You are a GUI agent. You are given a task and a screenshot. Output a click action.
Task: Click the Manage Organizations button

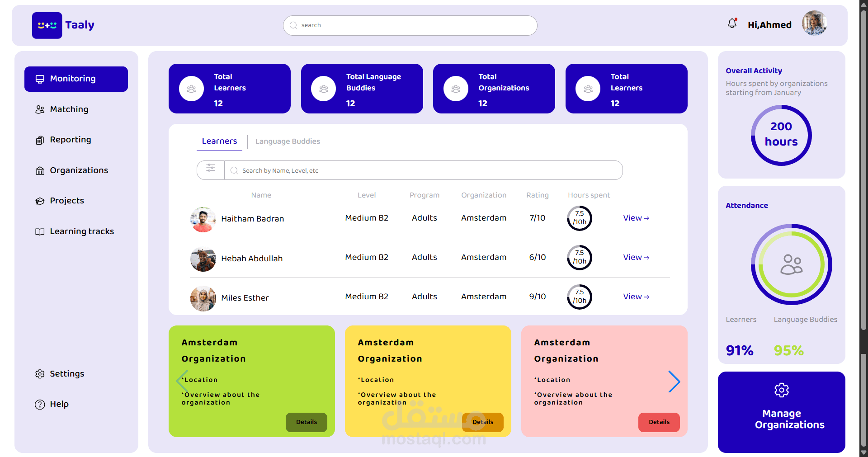coord(782,412)
